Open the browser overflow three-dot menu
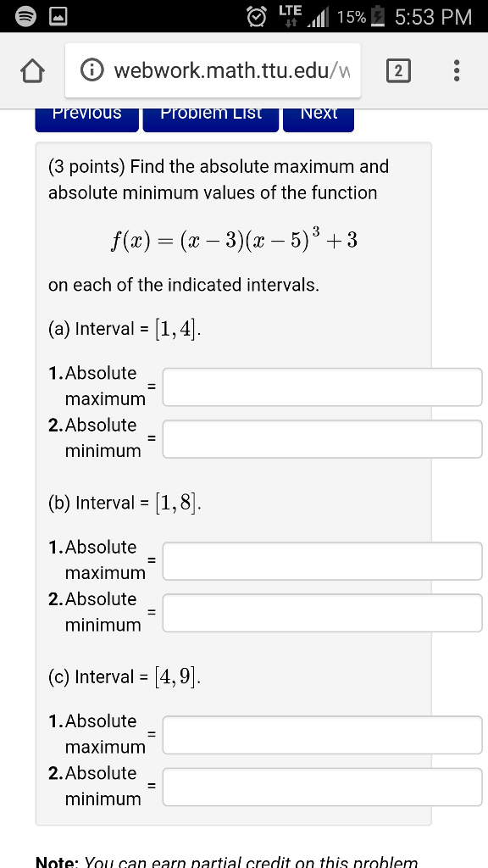This screenshot has width=488, height=868. pos(455,72)
